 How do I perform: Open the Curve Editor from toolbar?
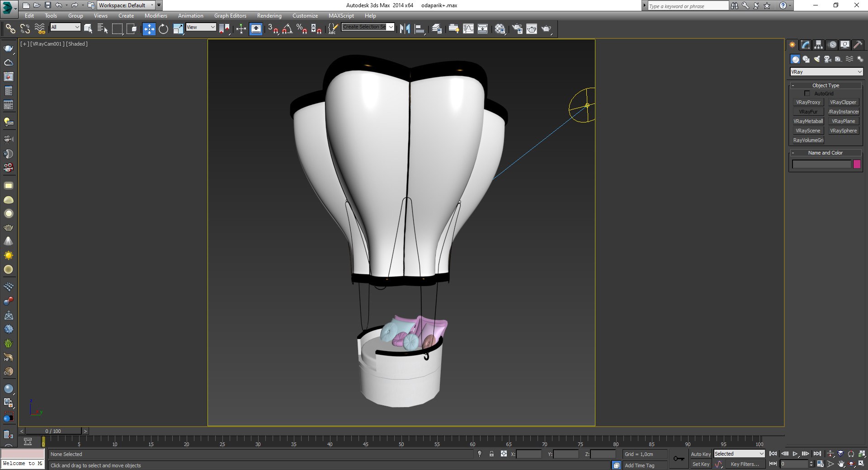click(x=468, y=29)
